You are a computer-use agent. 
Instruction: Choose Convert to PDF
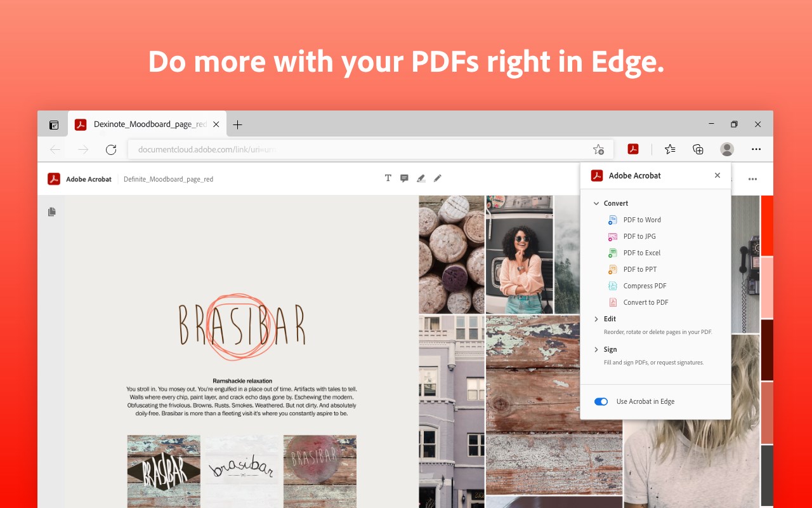pyautogui.click(x=646, y=302)
